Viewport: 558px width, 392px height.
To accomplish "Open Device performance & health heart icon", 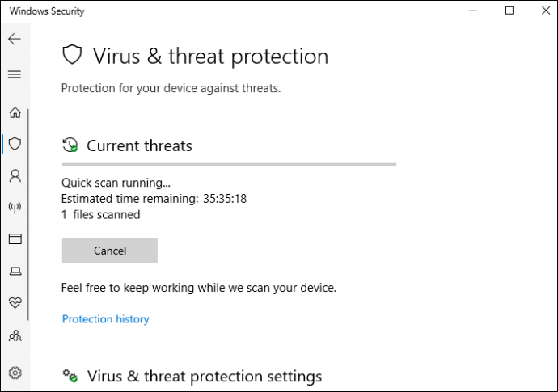I will pyautogui.click(x=15, y=303).
